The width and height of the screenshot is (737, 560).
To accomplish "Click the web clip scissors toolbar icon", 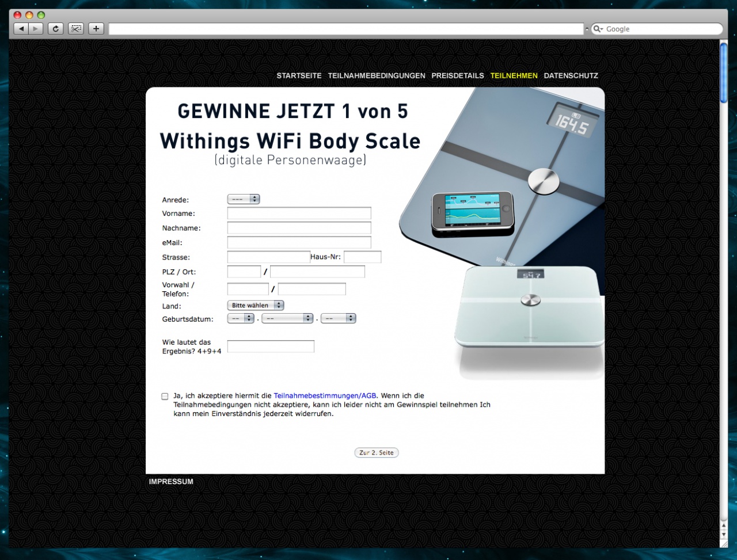I will coord(76,29).
